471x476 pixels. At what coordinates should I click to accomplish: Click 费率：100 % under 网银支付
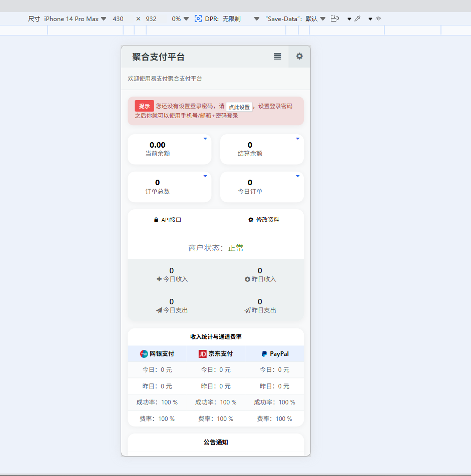(157, 418)
